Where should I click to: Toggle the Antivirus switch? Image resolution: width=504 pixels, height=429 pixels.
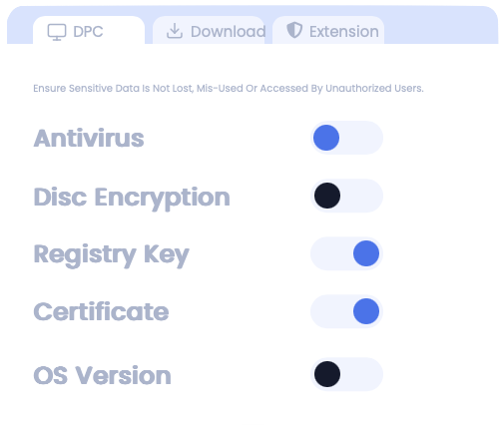pos(346,138)
